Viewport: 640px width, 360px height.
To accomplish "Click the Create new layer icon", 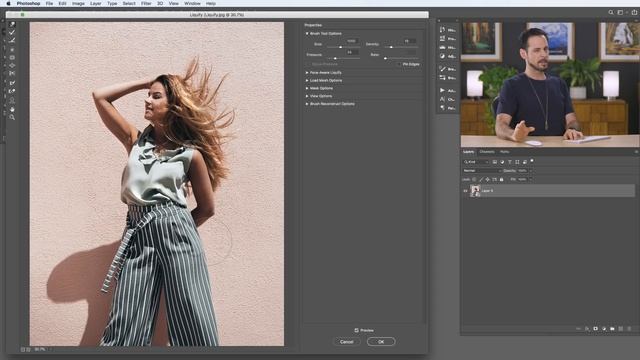I will pos(620,329).
